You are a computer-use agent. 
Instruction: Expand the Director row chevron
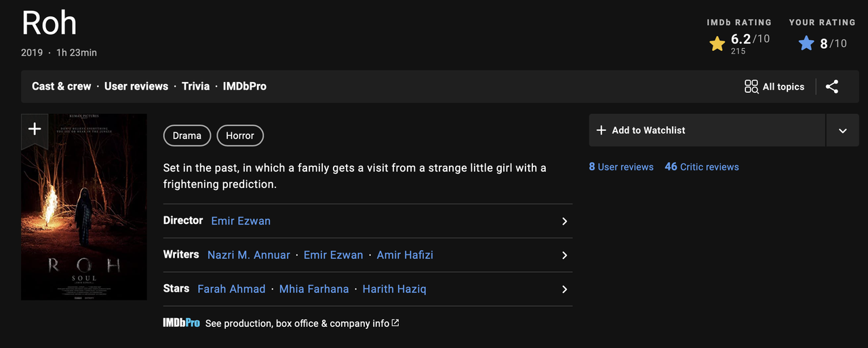point(564,221)
